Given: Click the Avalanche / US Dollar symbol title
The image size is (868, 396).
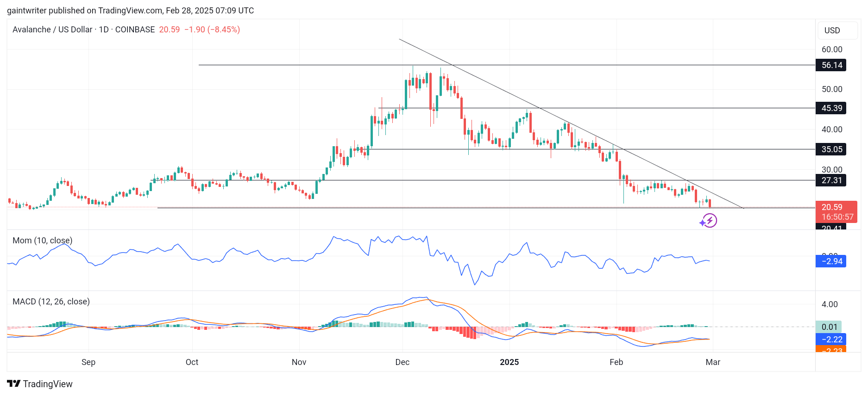Looking at the screenshot, I should (x=83, y=30).
